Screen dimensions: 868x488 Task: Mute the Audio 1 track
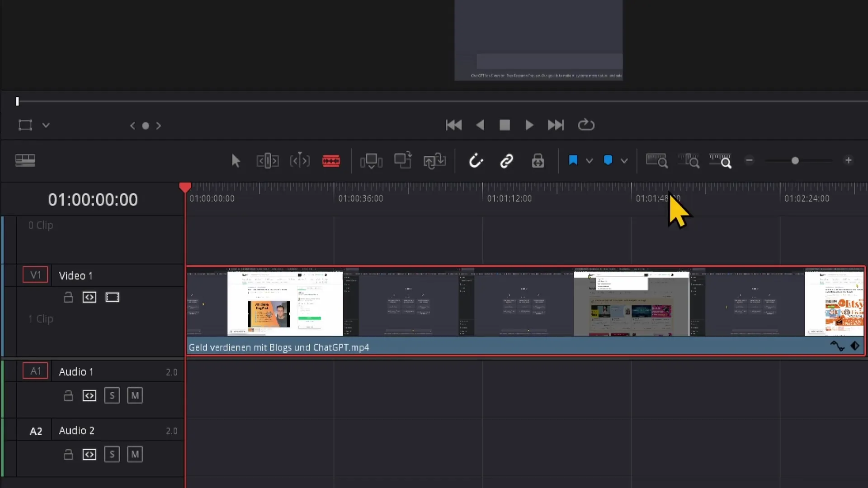point(135,396)
